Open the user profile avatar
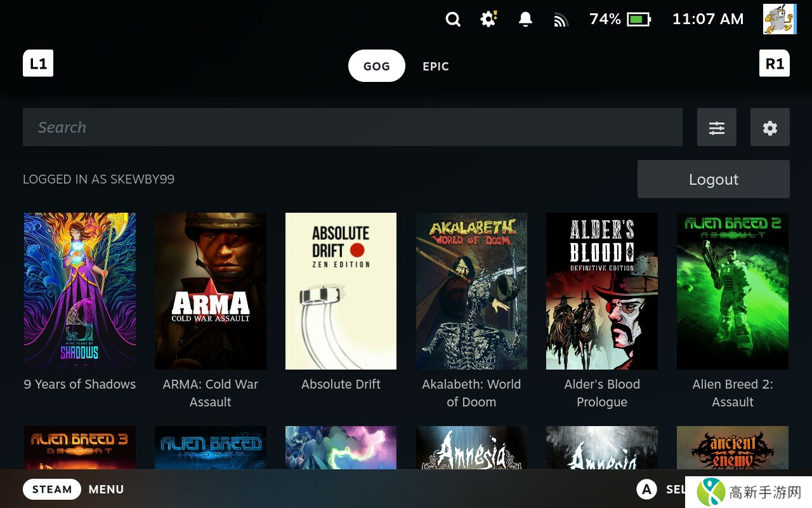 point(779,19)
